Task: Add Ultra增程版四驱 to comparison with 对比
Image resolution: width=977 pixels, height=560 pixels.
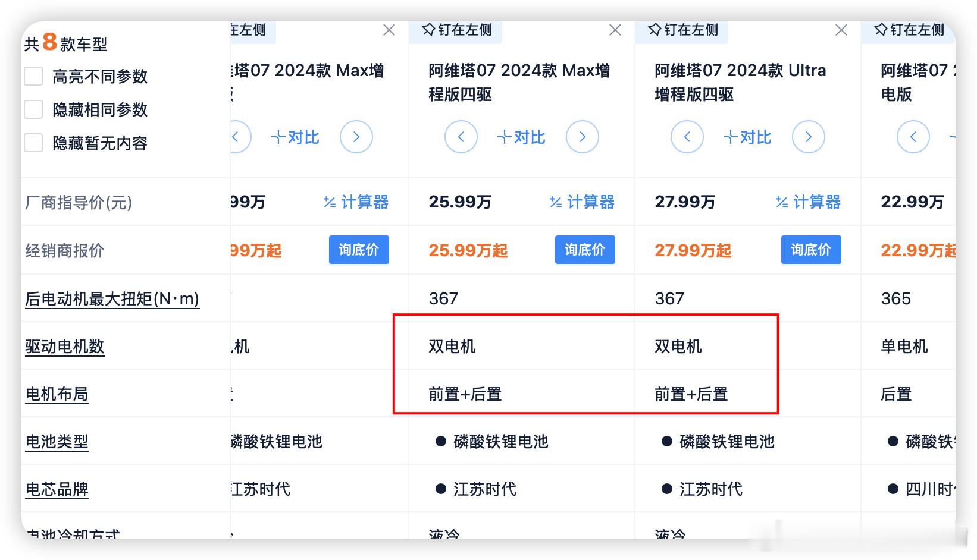Action: pos(747,138)
